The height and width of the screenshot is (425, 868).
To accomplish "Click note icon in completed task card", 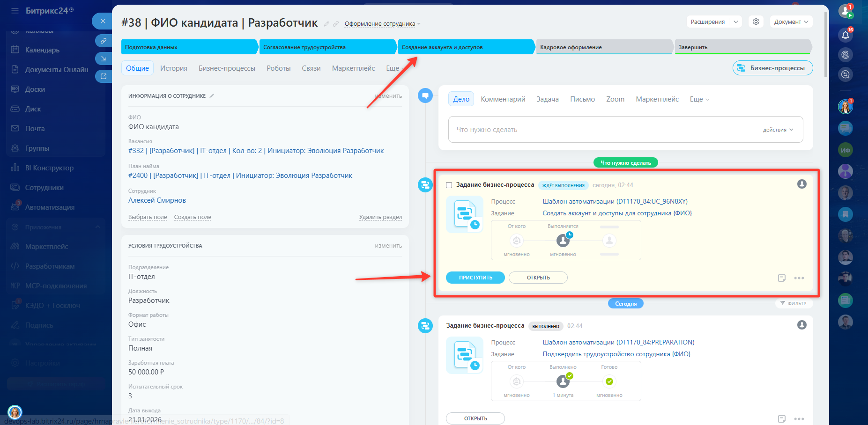I will pyautogui.click(x=781, y=419).
